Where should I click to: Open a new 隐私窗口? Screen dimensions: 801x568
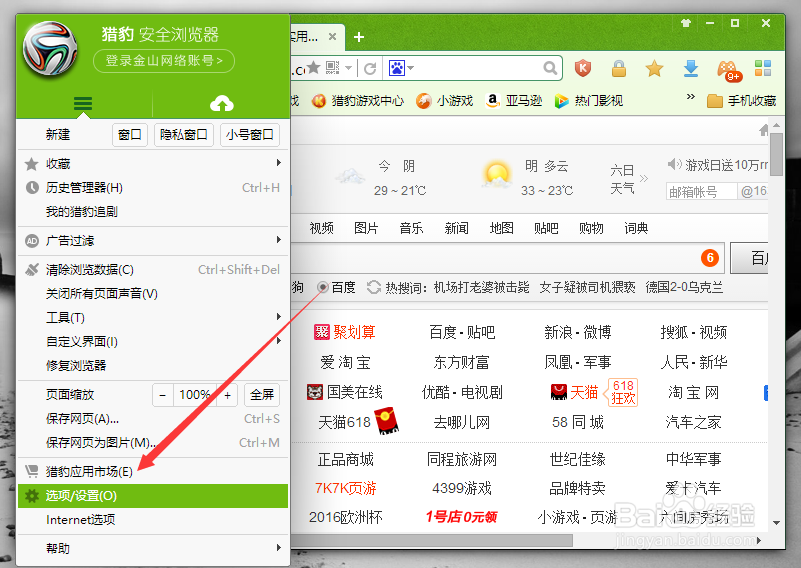coord(184,135)
